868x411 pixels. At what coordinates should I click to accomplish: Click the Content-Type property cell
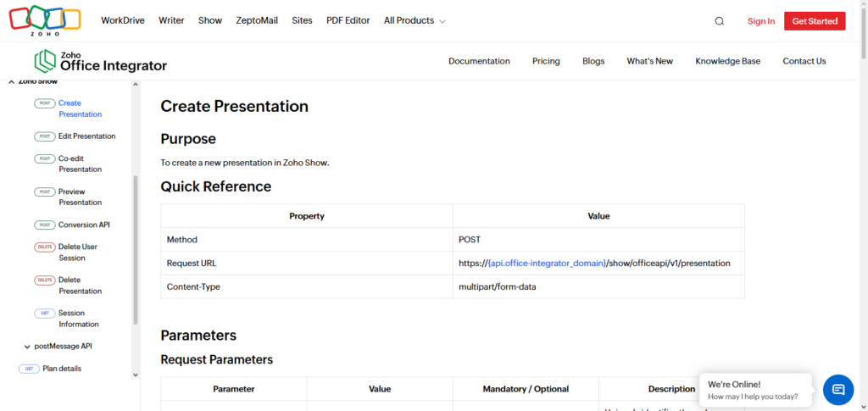click(x=307, y=287)
